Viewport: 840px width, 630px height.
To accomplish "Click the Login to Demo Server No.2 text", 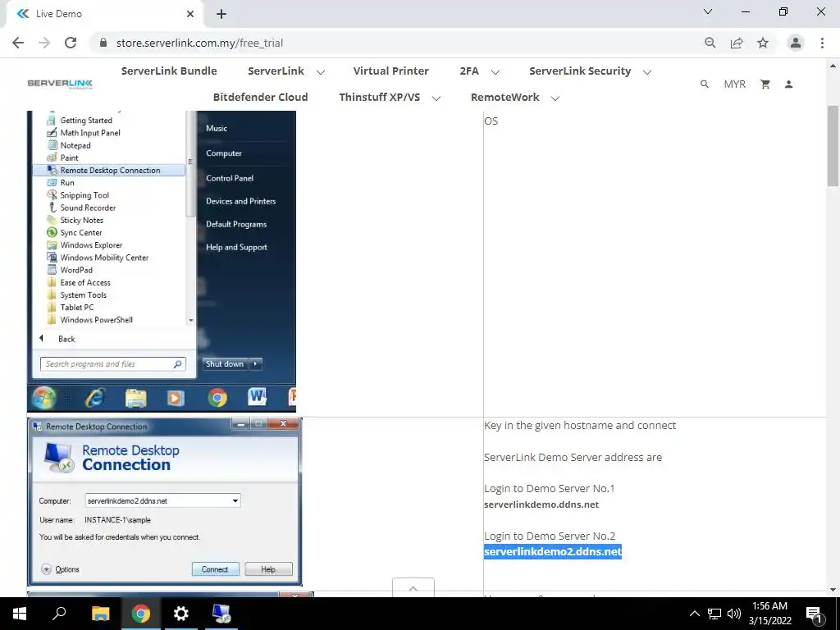I will point(549,536).
